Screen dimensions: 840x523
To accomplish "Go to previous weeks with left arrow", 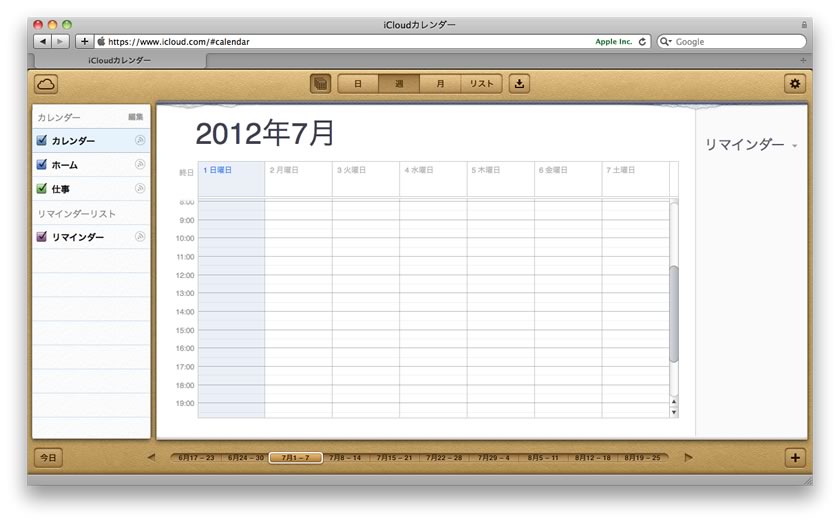I will point(152,458).
